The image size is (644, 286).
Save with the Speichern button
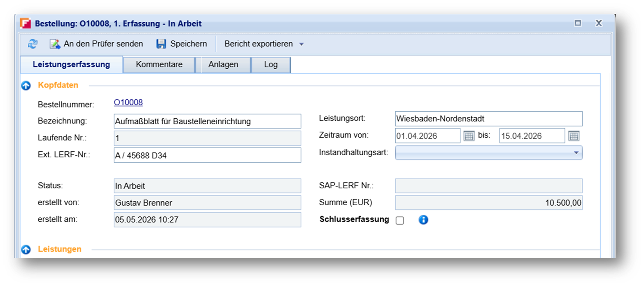[182, 44]
